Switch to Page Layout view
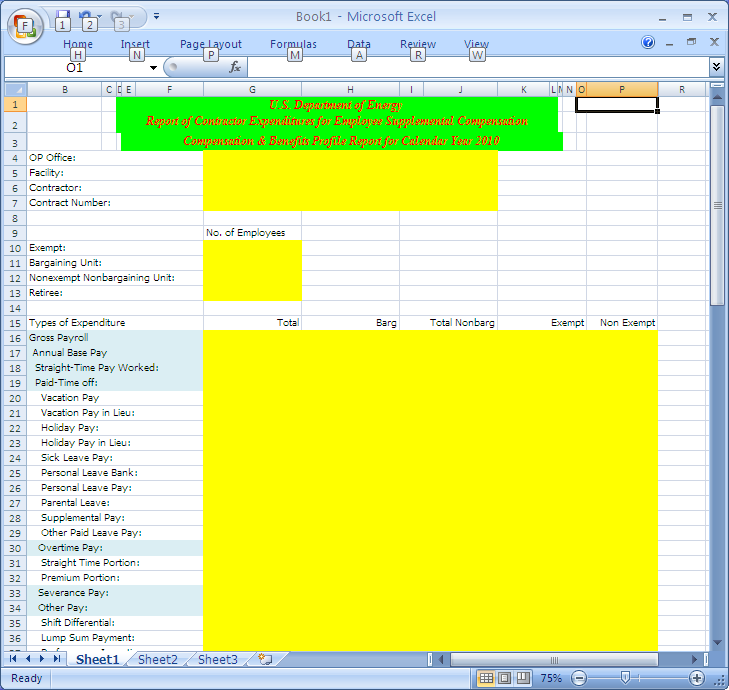 tap(504, 678)
